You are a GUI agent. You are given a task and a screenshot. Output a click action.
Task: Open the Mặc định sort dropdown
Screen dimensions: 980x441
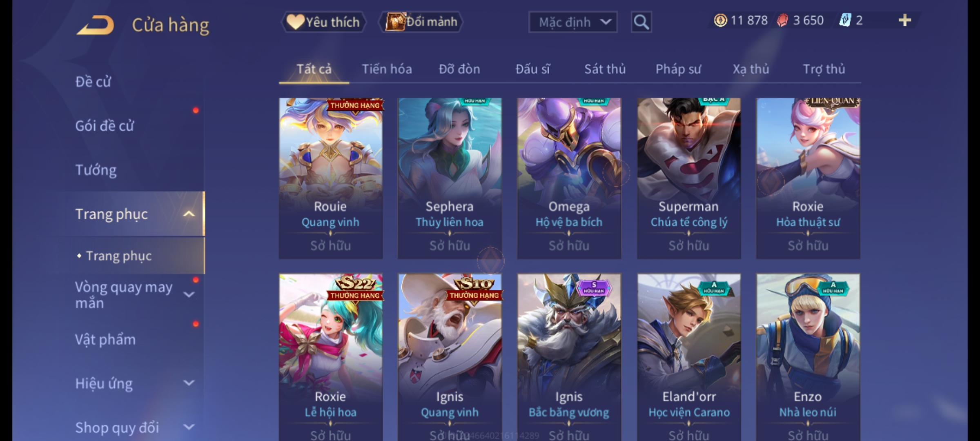[573, 22]
